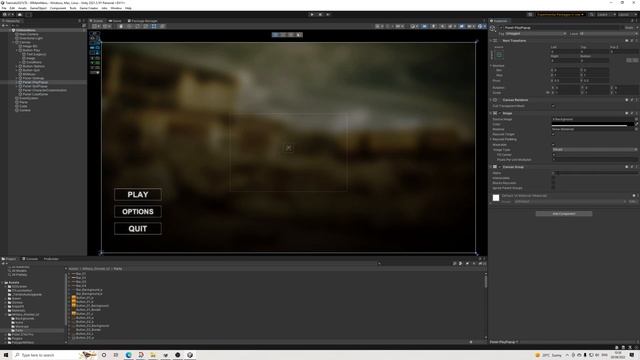This screenshot has height=360, width=640.
Task: Open the Tag dropdown in the Inspector
Action: (x=536, y=33)
